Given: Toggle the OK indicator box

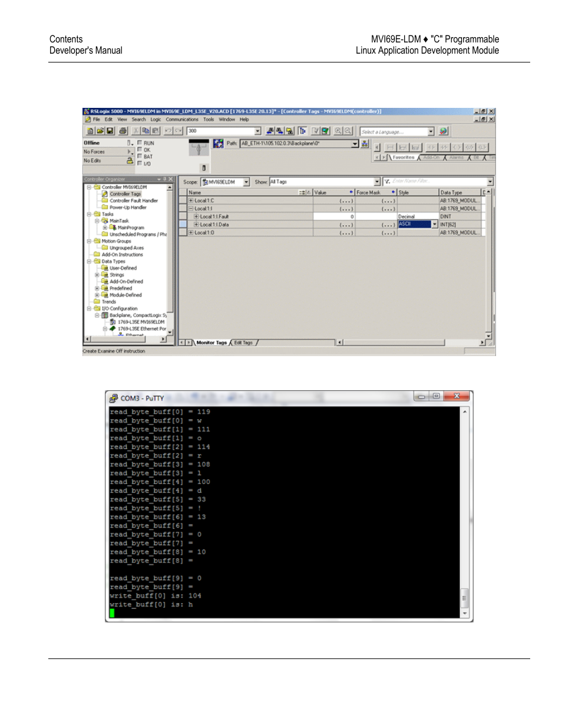Looking at the screenshot, I should click(x=140, y=150).
